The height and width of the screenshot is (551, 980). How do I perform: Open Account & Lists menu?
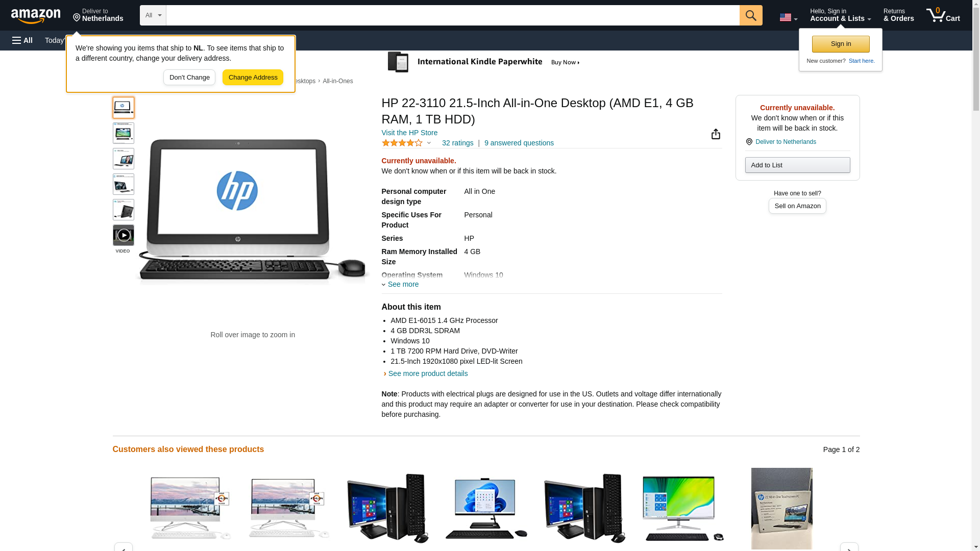(x=840, y=15)
